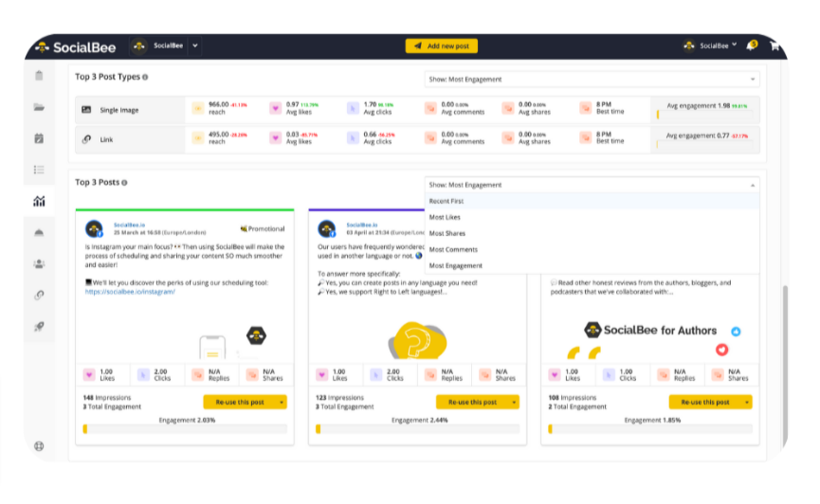Select Most Likes option
Image resolution: width=820 pixels, height=504 pixels.
[592, 218]
